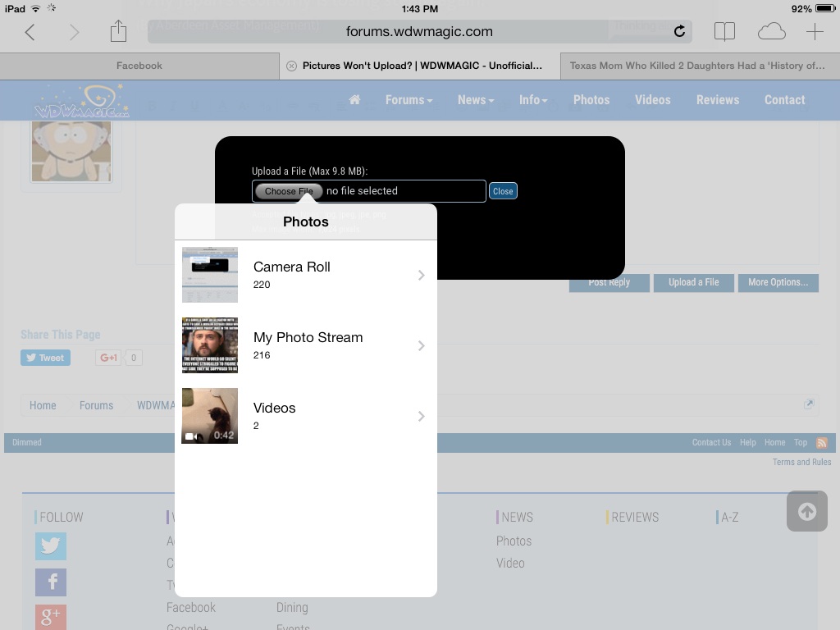Tap the Safari back arrow
840x630 pixels.
(x=30, y=32)
